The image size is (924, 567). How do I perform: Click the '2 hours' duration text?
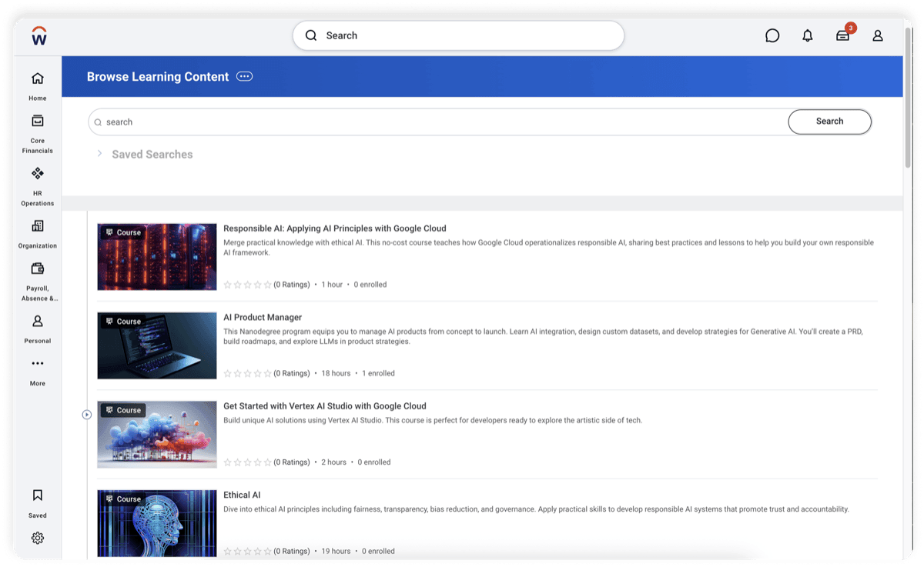333,462
